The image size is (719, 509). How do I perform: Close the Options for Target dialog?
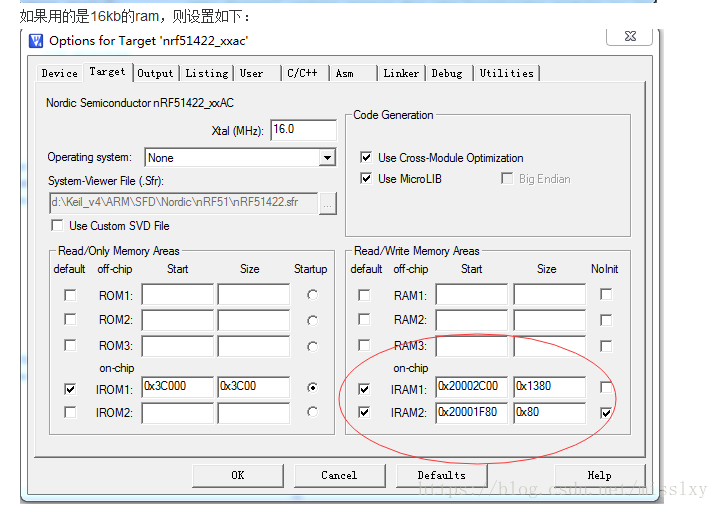tap(629, 37)
